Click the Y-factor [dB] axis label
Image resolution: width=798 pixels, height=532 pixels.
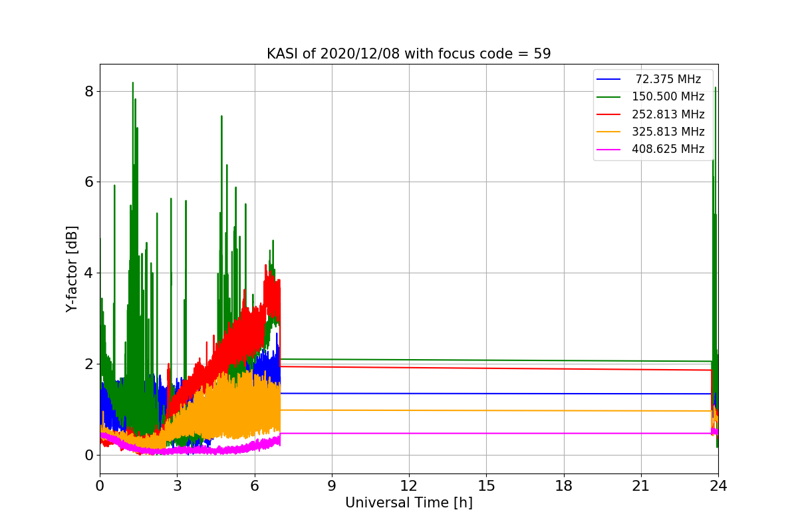pyautogui.click(x=72, y=269)
